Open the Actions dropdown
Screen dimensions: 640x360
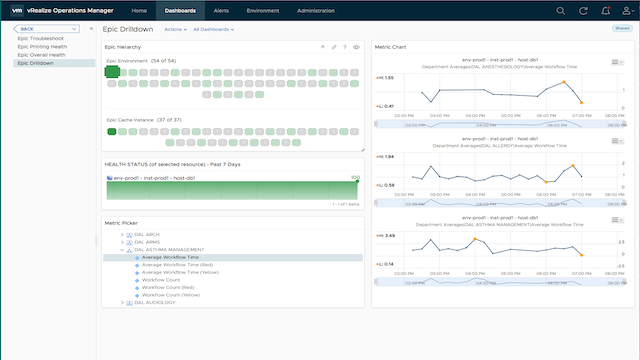[x=176, y=29]
